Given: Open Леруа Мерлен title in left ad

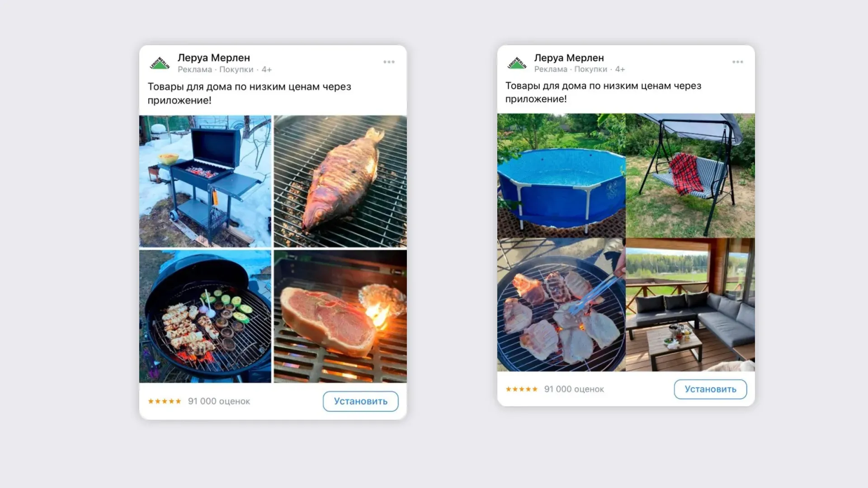Looking at the screenshot, I should point(214,58).
